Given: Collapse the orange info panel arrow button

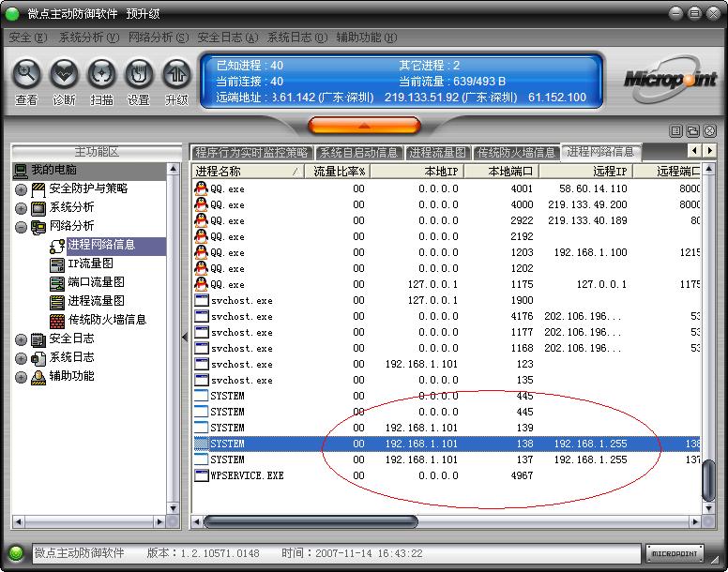Looking at the screenshot, I should [x=364, y=126].
